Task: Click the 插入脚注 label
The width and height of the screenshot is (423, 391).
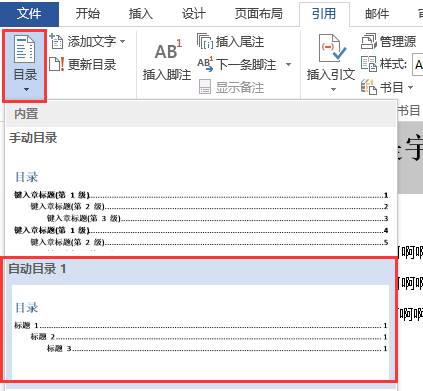Action: tap(167, 75)
